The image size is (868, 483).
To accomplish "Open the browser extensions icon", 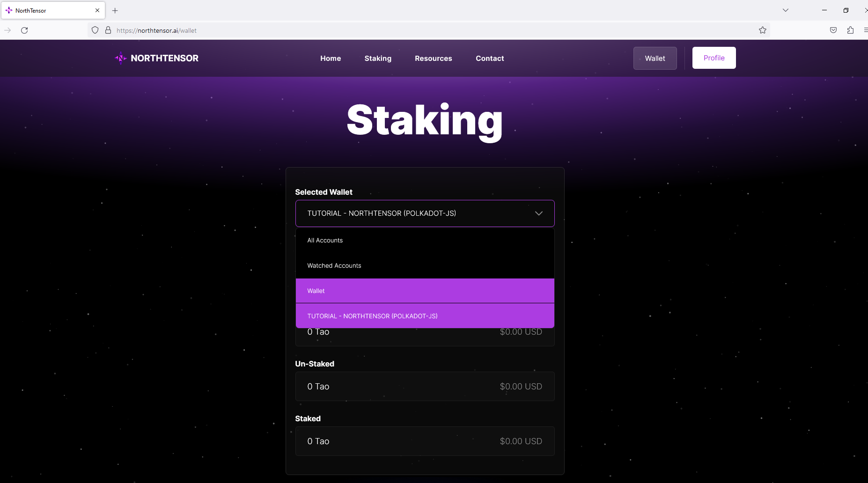I will pos(850,30).
